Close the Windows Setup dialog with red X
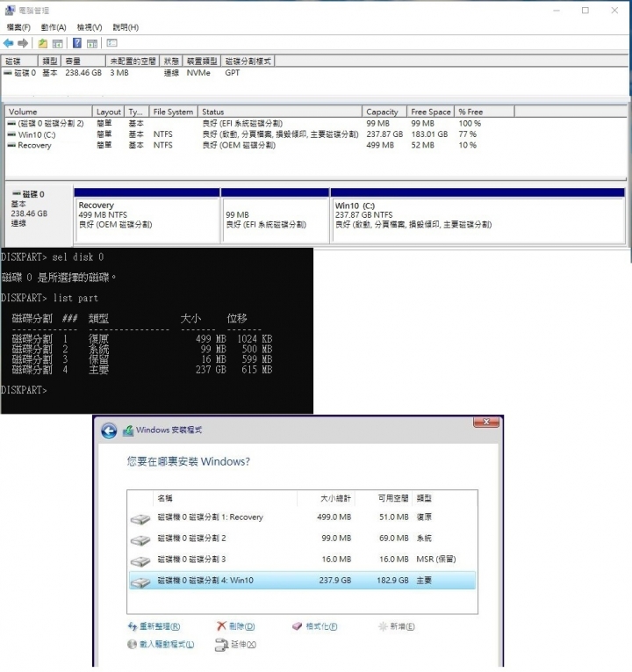The width and height of the screenshot is (632, 672). (486, 422)
